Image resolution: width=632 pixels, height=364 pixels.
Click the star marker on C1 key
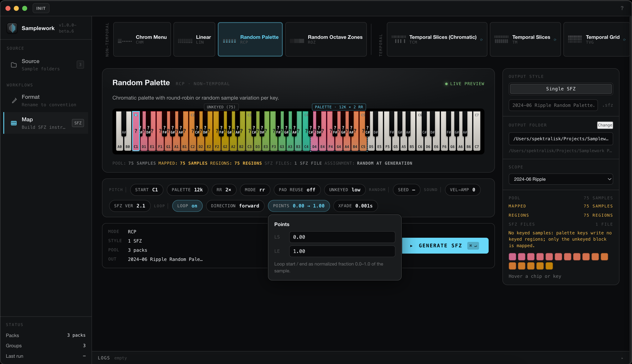[x=136, y=115]
